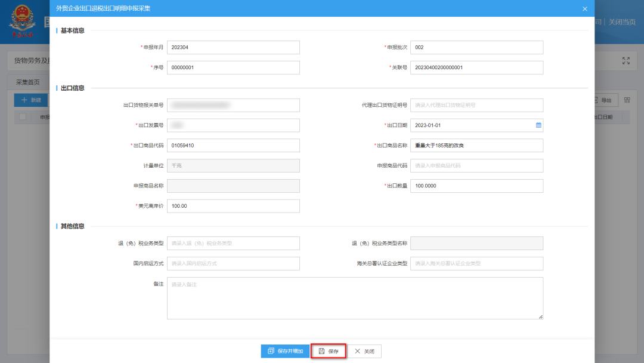Switch to the 采集首页 tab
The height and width of the screenshot is (363, 644).
click(27, 82)
